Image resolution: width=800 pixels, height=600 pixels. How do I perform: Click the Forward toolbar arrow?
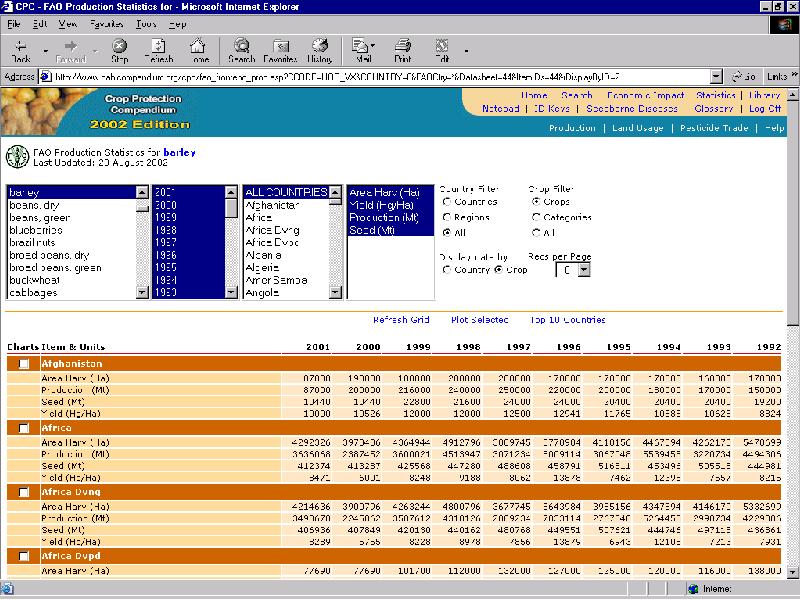click(x=71, y=46)
